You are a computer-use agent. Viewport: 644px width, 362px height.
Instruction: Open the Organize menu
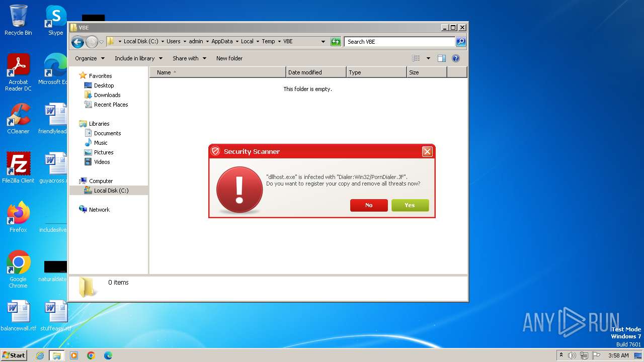(90, 58)
